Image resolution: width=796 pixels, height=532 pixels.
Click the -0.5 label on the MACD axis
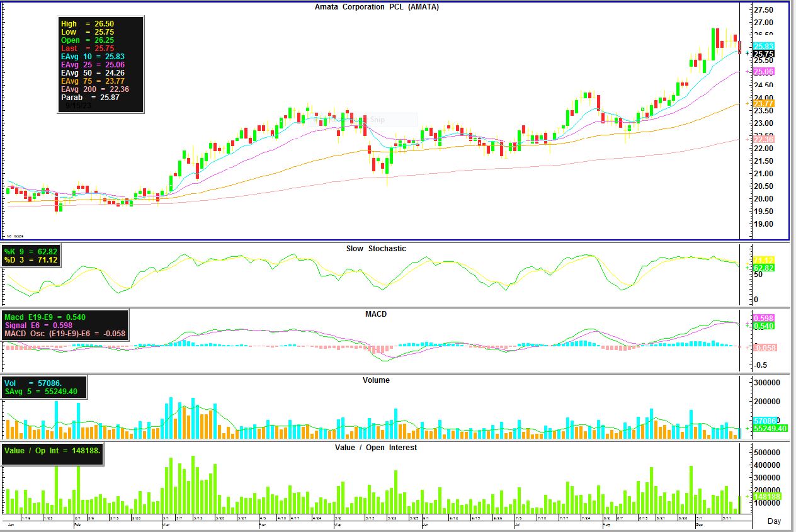761,365
